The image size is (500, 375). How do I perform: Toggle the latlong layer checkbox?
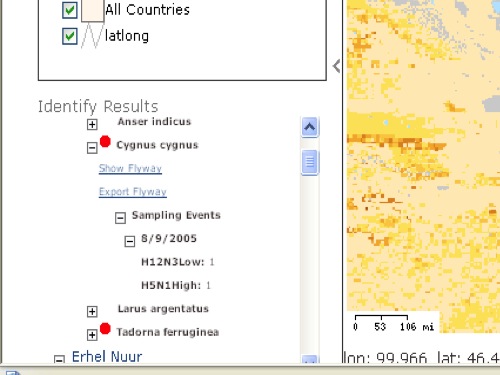[70, 36]
